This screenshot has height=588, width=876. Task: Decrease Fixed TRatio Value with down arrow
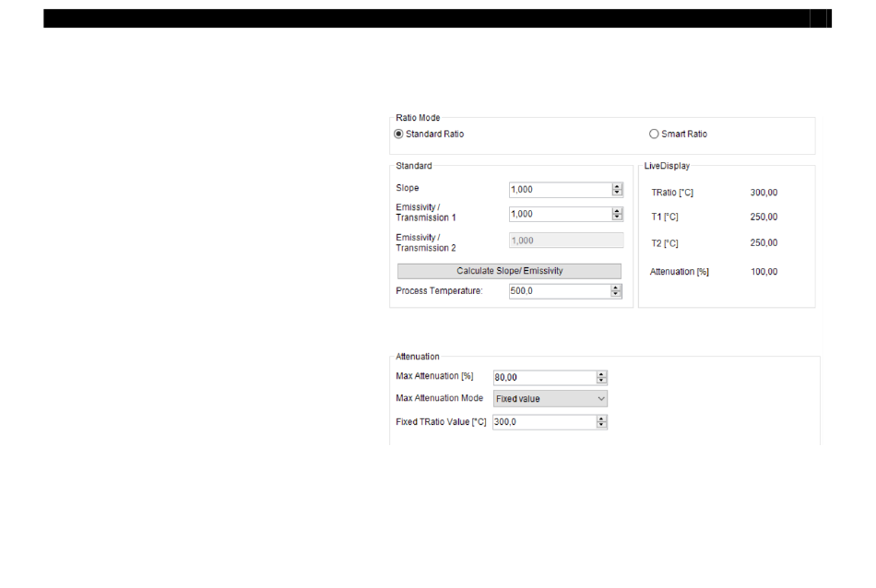click(x=601, y=426)
